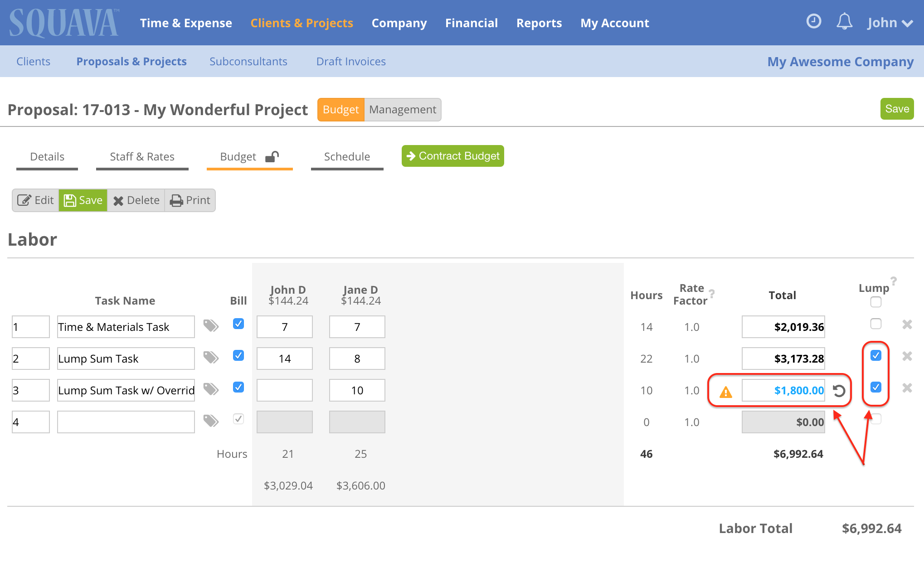
Task: Click the tag icon for Time & Materials Task
Action: coord(211,326)
